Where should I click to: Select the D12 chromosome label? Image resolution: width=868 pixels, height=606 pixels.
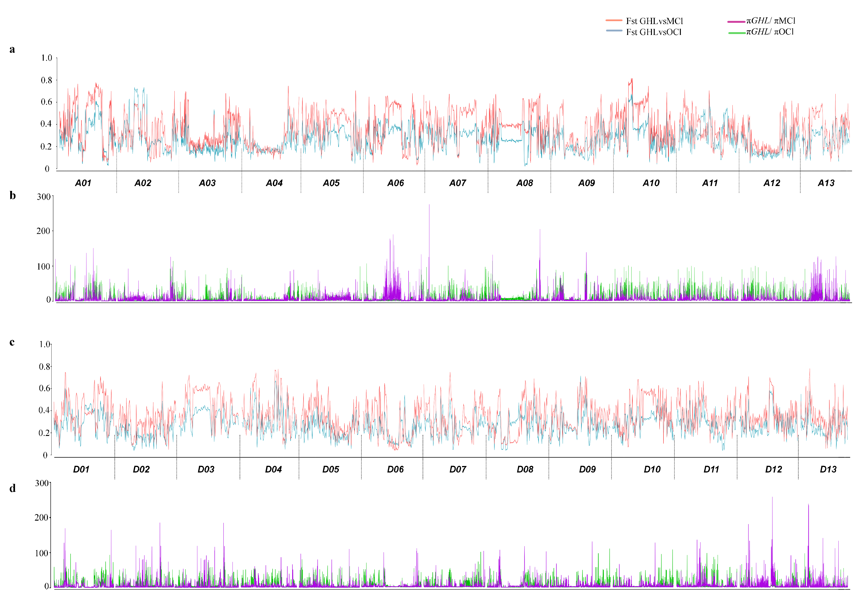pos(773,469)
